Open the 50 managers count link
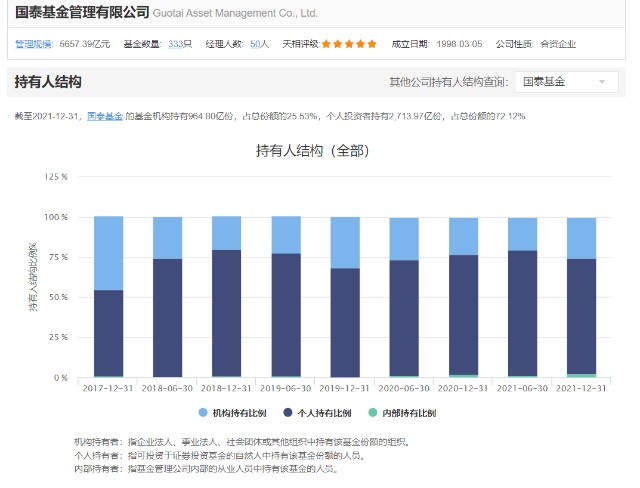The image size is (640, 488). click(255, 44)
